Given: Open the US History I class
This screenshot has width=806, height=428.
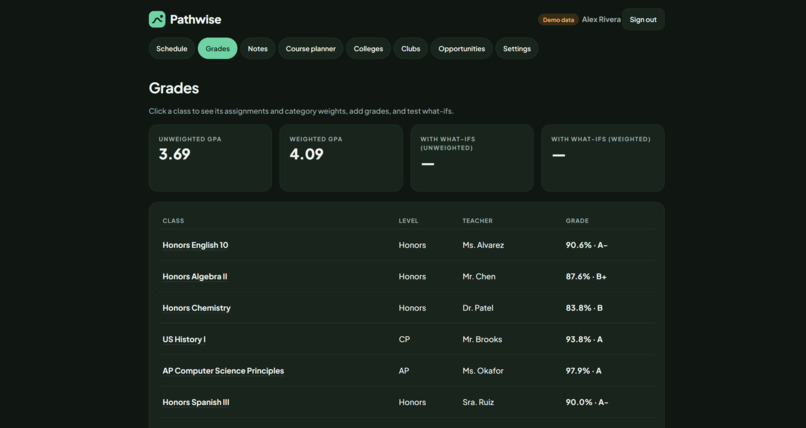Looking at the screenshot, I should point(184,339).
